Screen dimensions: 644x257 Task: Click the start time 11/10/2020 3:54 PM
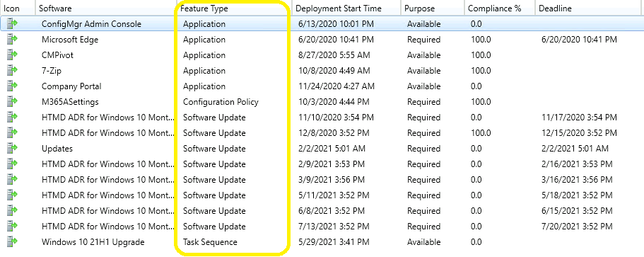(x=336, y=118)
